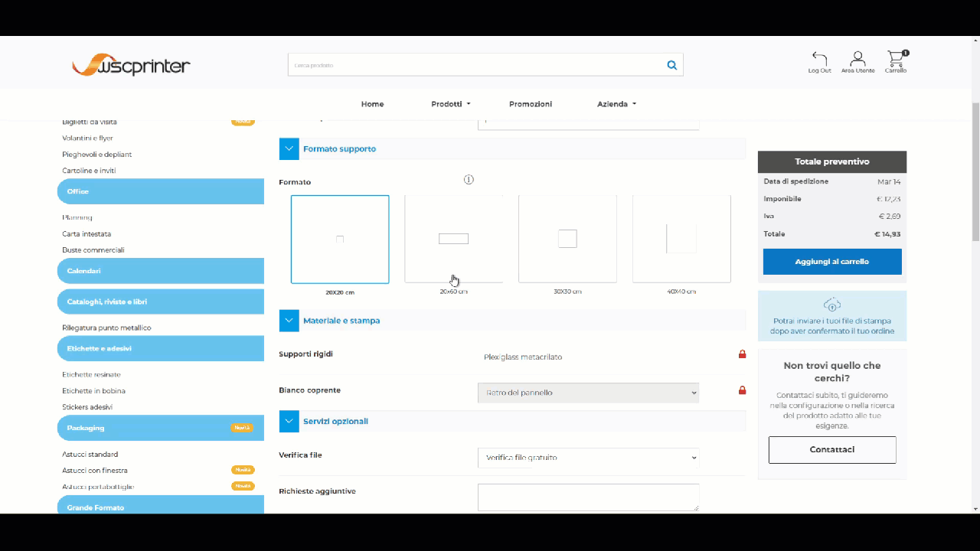
Task: Open Cataloghi, riviste e libri category
Action: pos(161,302)
